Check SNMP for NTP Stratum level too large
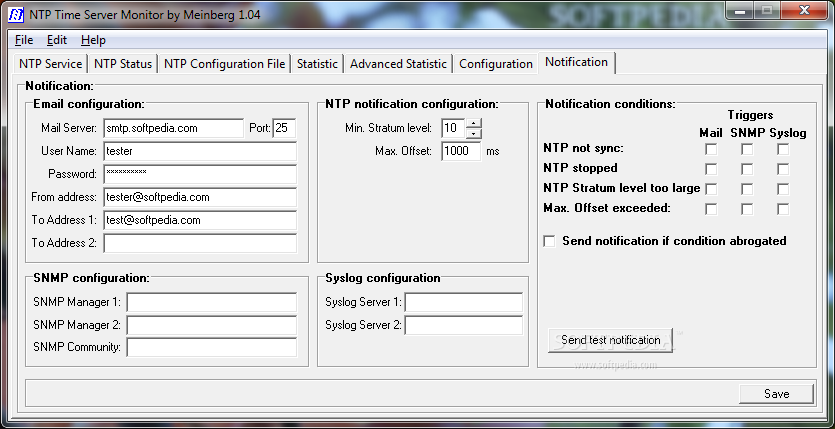 tap(747, 189)
